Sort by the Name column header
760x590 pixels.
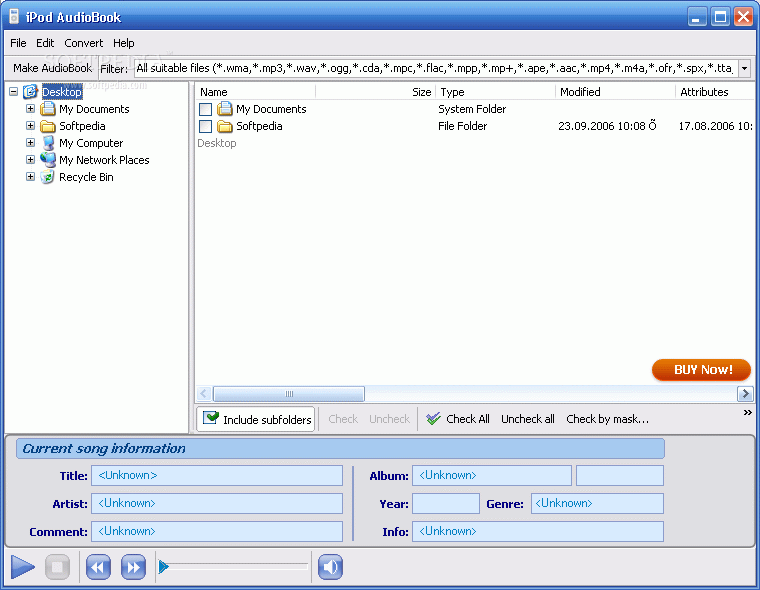pyautogui.click(x=256, y=92)
